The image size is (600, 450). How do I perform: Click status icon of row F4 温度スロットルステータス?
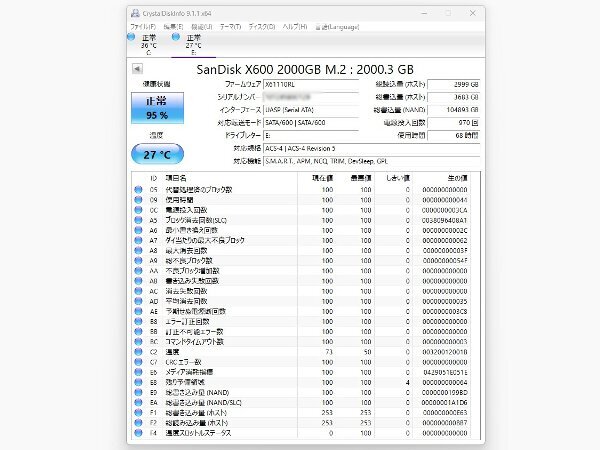[138, 433]
